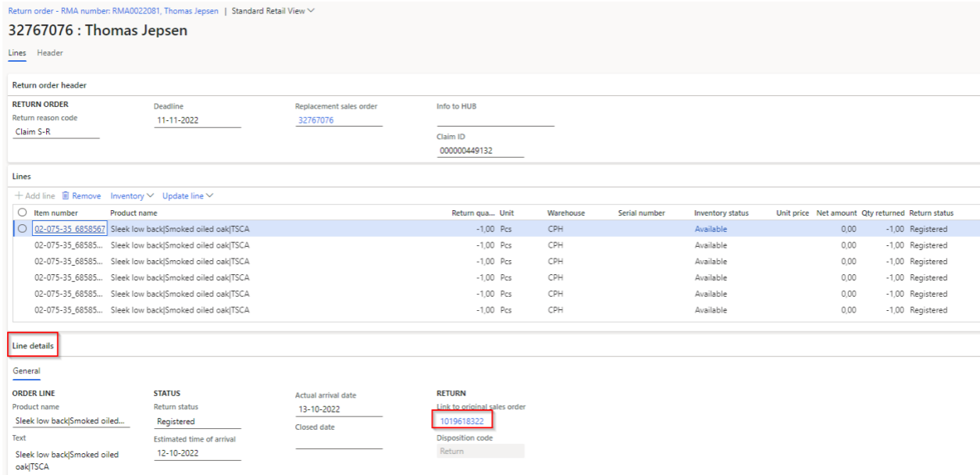
Task: Click the Return reason code field
Action: (x=55, y=131)
